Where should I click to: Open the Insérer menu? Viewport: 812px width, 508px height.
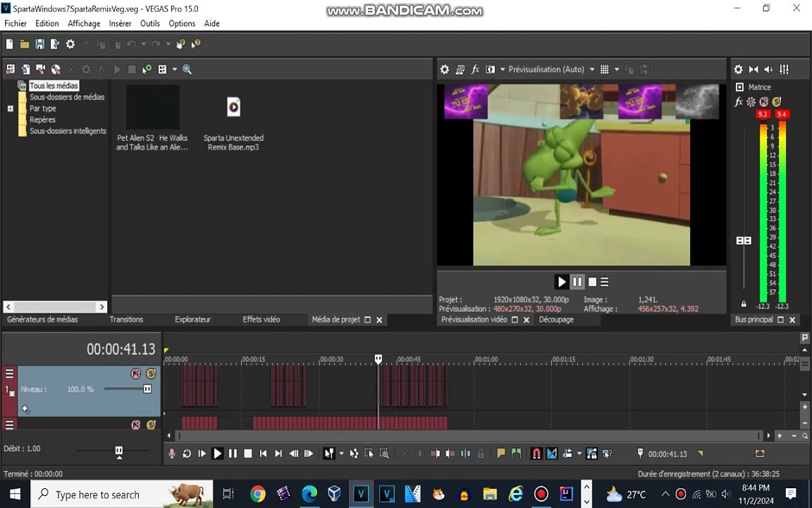[x=120, y=23]
